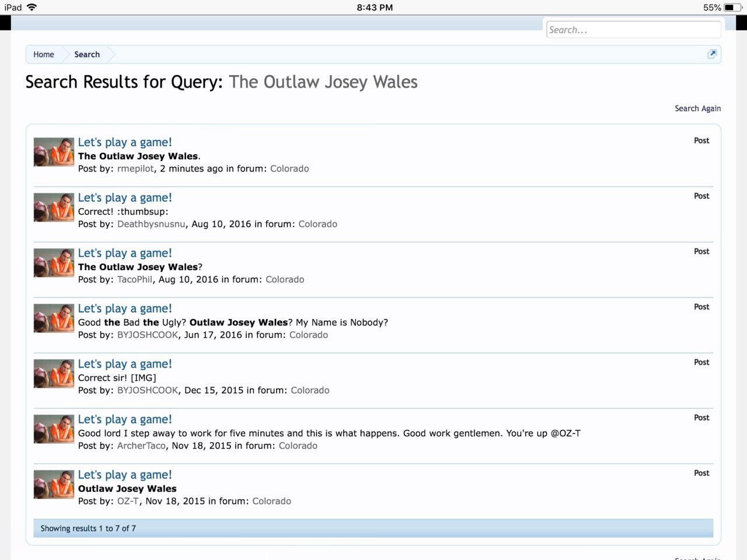747x560 pixels.
Task: Open Colorado forum link in TacoPhil's result
Action: pyautogui.click(x=285, y=279)
